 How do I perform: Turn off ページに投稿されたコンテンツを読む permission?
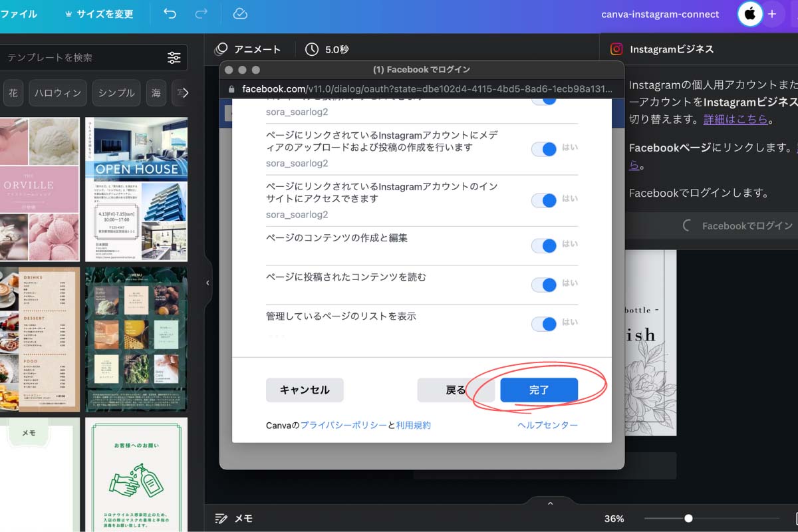(544, 285)
